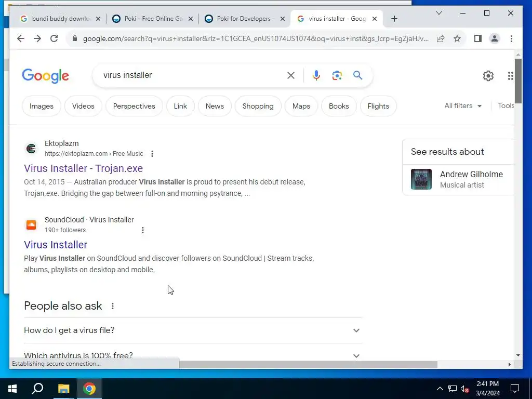Image resolution: width=532 pixels, height=399 pixels.
Task: Click the ektoplazm.com URL breadcrumb
Action: pos(94,154)
